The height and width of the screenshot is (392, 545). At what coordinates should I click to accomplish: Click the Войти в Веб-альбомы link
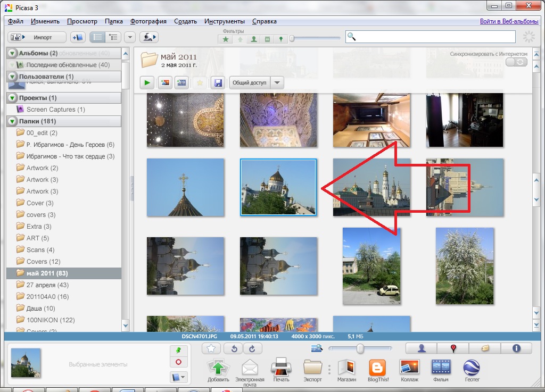pyautogui.click(x=509, y=21)
